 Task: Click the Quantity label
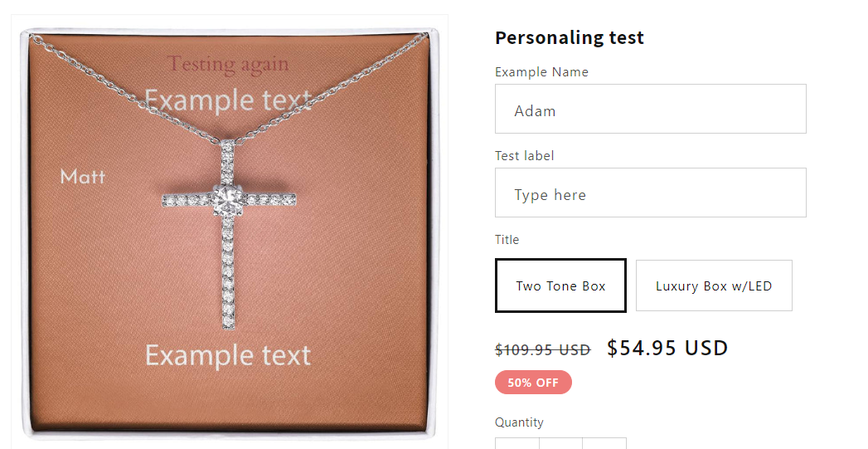519,422
